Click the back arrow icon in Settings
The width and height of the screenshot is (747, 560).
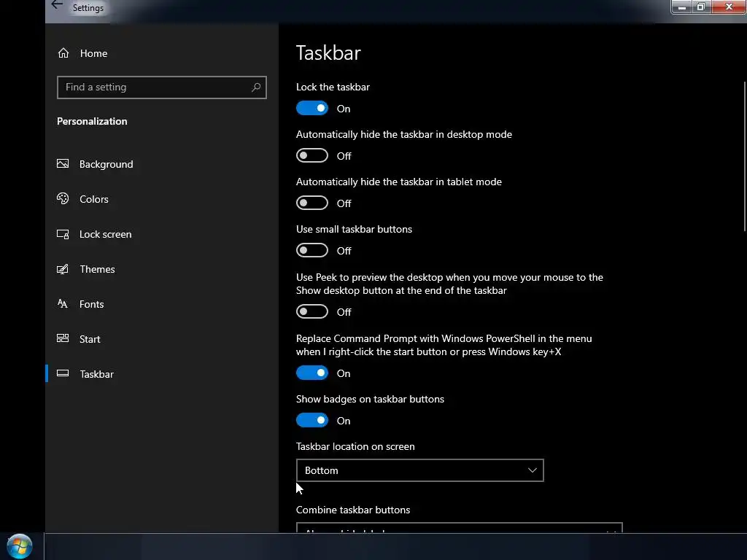coord(57,6)
